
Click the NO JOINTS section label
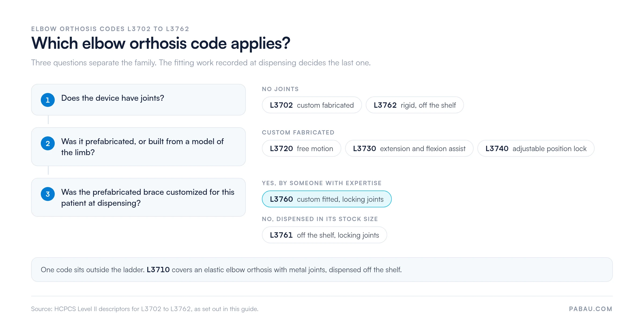pyautogui.click(x=280, y=89)
